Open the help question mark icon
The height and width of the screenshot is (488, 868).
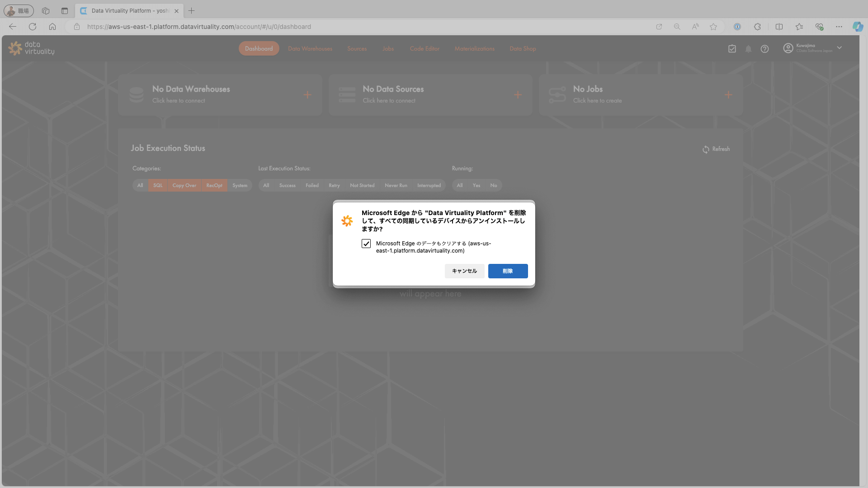[x=764, y=49]
